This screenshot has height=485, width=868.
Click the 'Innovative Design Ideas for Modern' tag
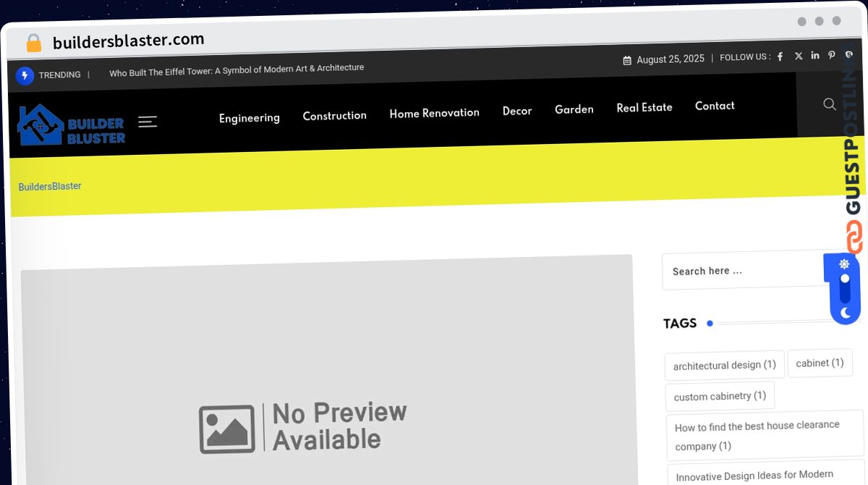765,474
